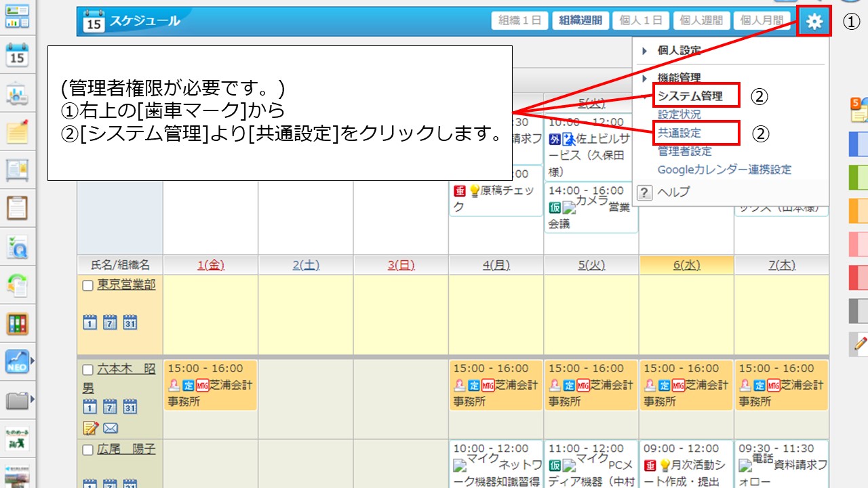
Task: Click the memo pencil icon for 六本木 昭男
Action: pos(90,428)
